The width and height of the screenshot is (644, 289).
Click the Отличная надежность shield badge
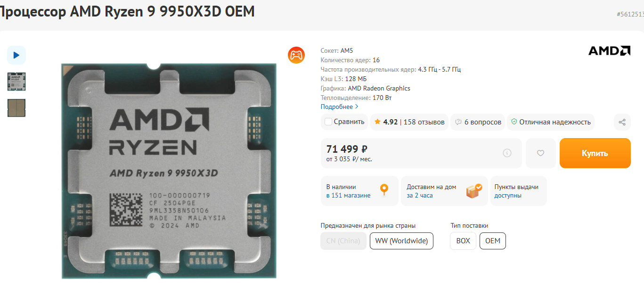click(550, 122)
